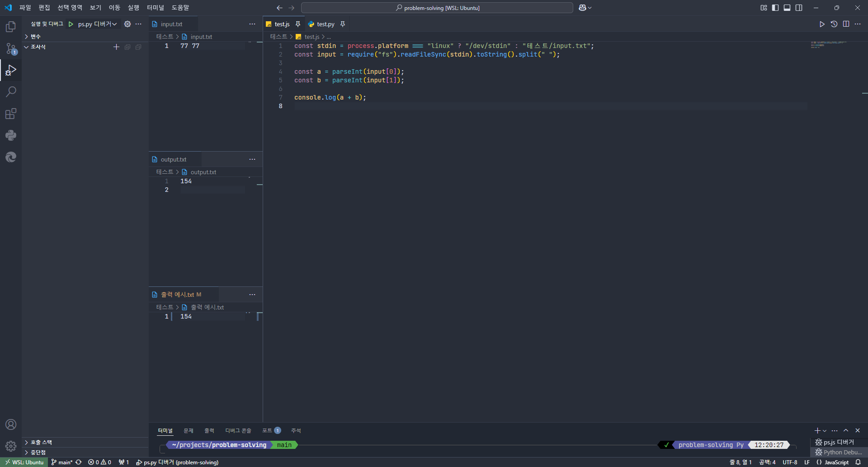Open the 파일 menu
Screen dimensions: 868x467
click(x=25, y=8)
